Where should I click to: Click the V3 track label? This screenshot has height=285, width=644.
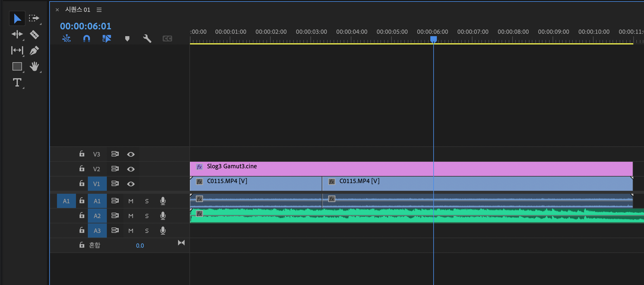tap(96, 154)
